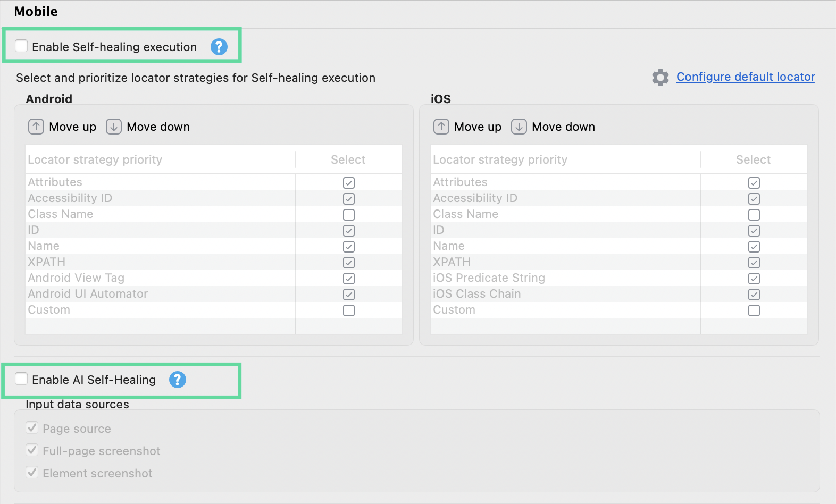Viewport: 836px width, 504px height.
Task: Toggle Android Class Name select checkbox
Action: (x=349, y=215)
